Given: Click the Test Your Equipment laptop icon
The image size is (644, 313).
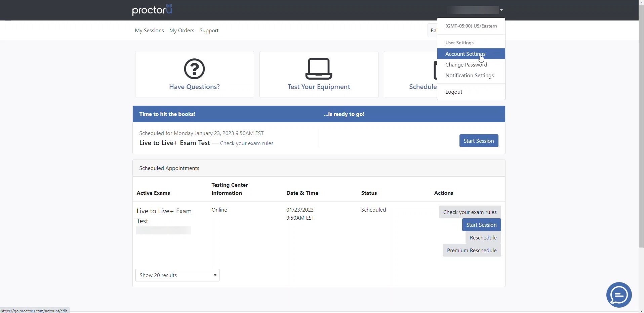Looking at the screenshot, I should tap(318, 69).
